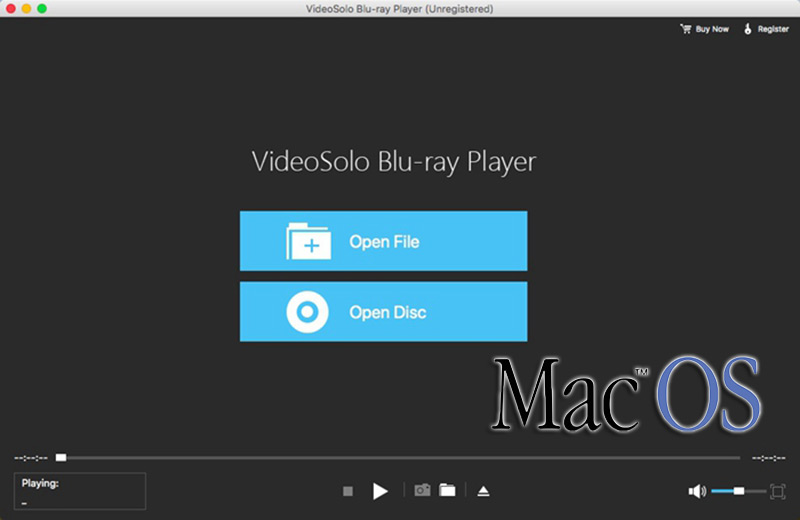Click the Register key icon

pos(747,29)
